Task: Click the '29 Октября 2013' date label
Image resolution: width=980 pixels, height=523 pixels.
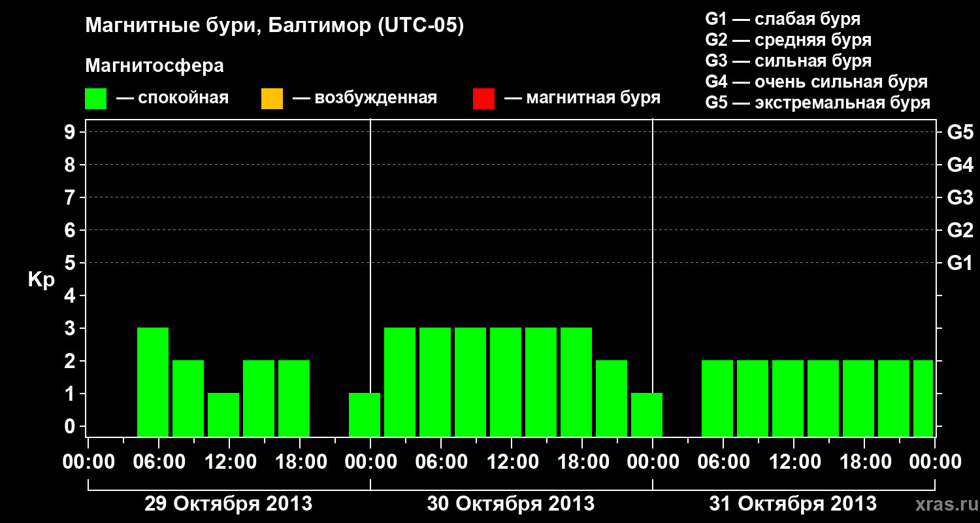Action: 228,504
